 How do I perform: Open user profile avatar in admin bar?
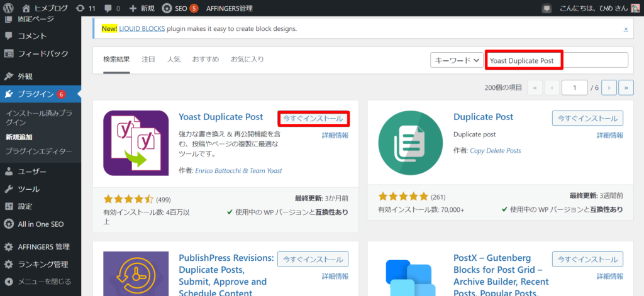pos(635,8)
